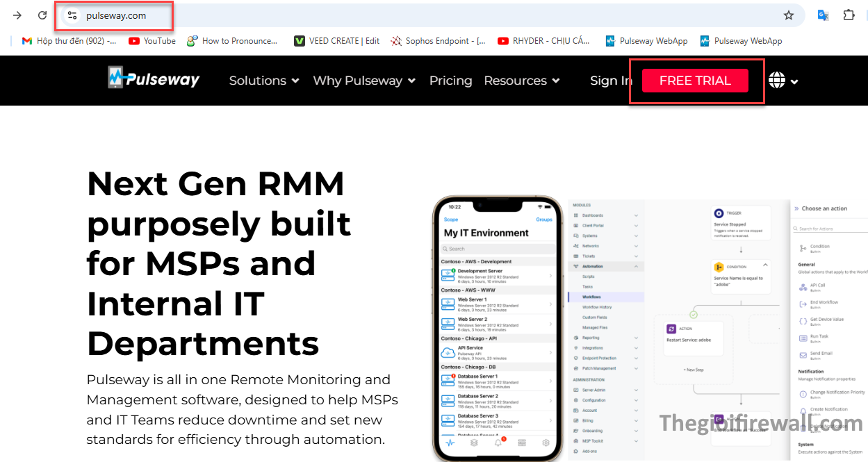Screen dimensions: 868x462
Task: Open the browser extensions puzzle icon
Action: click(849, 15)
